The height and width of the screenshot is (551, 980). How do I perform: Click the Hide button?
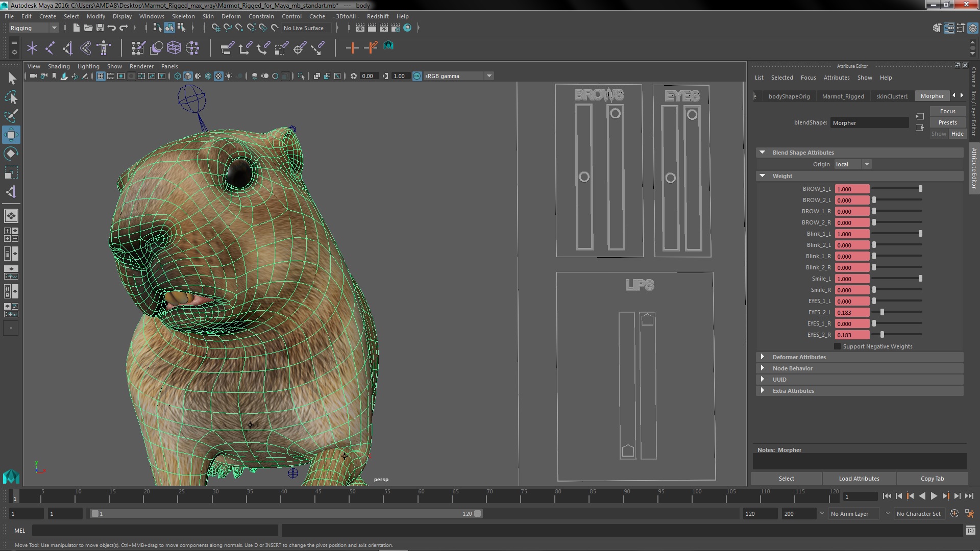(957, 134)
